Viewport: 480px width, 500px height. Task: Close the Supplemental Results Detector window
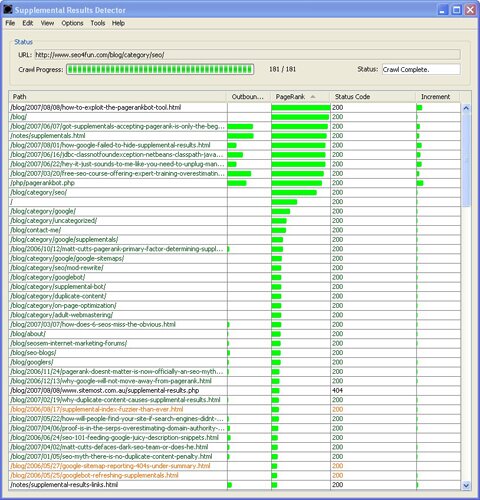pyautogui.click(x=470, y=10)
